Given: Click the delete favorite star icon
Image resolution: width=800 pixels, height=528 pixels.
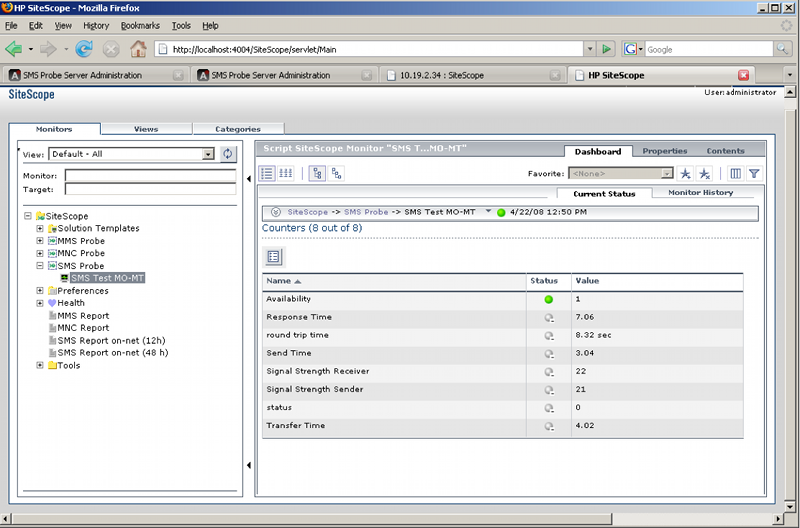Looking at the screenshot, I should pyautogui.click(x=705, y=173).
